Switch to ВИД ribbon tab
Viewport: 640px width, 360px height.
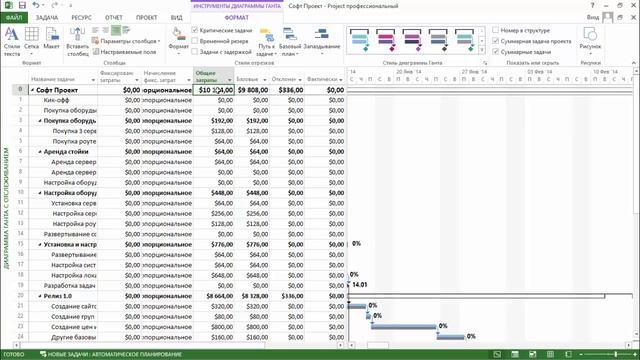point(176,18)
